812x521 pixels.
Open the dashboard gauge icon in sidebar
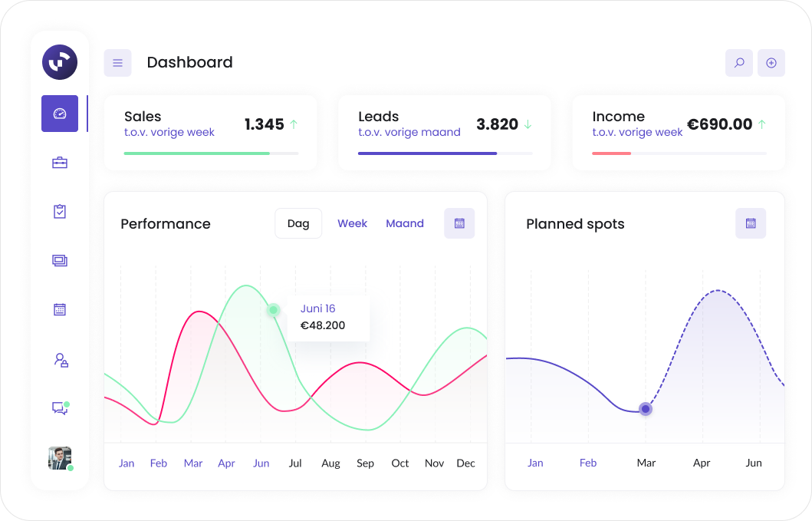[60, 114]
